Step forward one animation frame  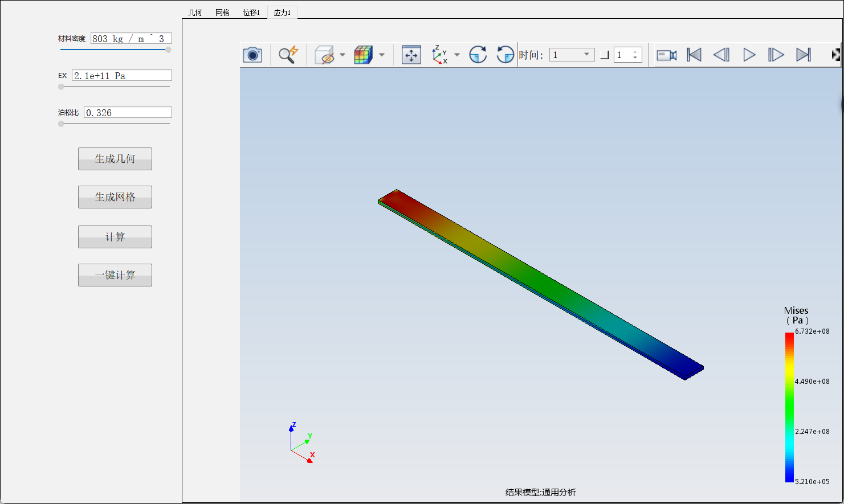click(776, 55)
